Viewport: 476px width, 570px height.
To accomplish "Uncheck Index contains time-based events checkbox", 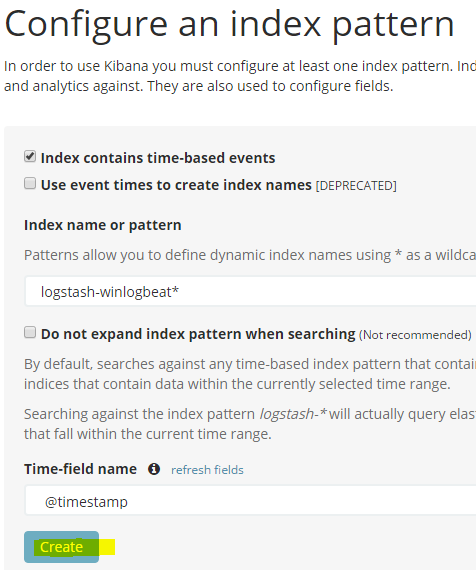I will coord(30,156).
